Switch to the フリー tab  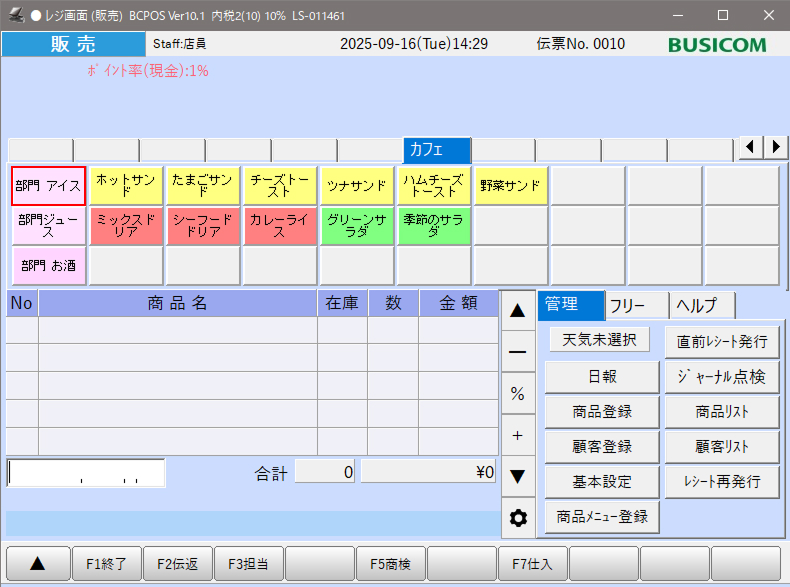(636, 306)
